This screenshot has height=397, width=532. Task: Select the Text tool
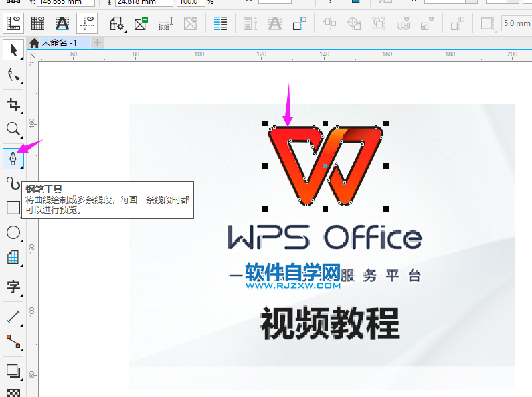[13, 287]
